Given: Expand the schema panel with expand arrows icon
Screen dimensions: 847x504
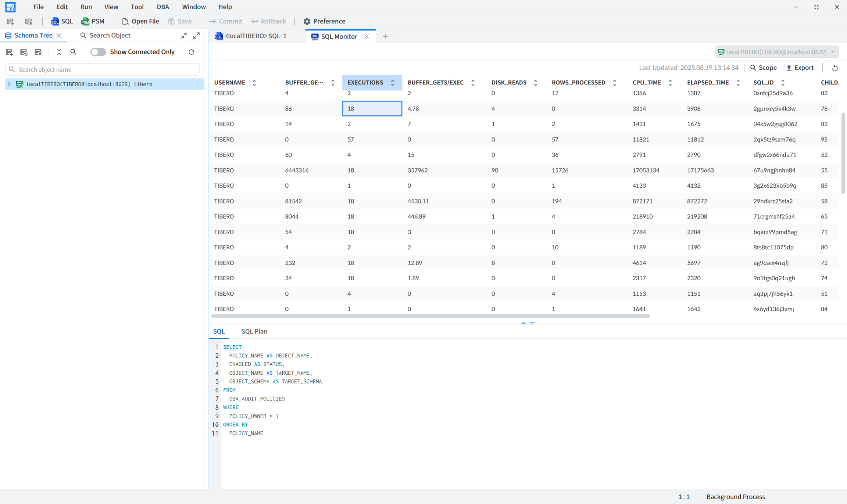Looking at the screenshot, I should click(197, 35).
